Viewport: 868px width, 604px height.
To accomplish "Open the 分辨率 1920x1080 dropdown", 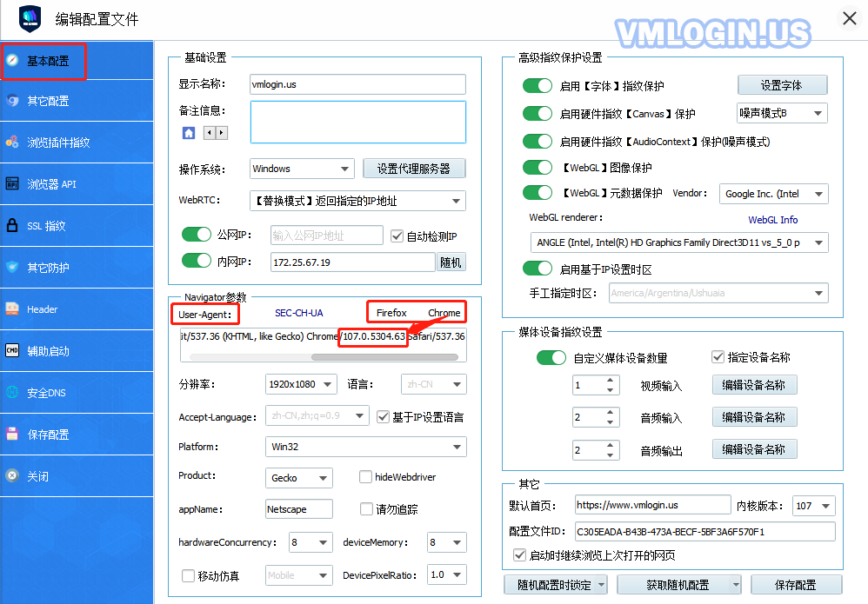I will click(x=301, y=384).
